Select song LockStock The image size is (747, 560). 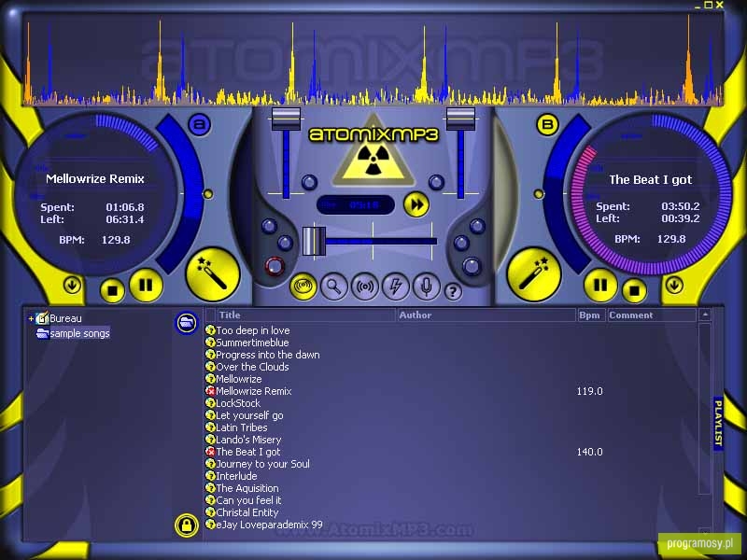pos(238,403)
